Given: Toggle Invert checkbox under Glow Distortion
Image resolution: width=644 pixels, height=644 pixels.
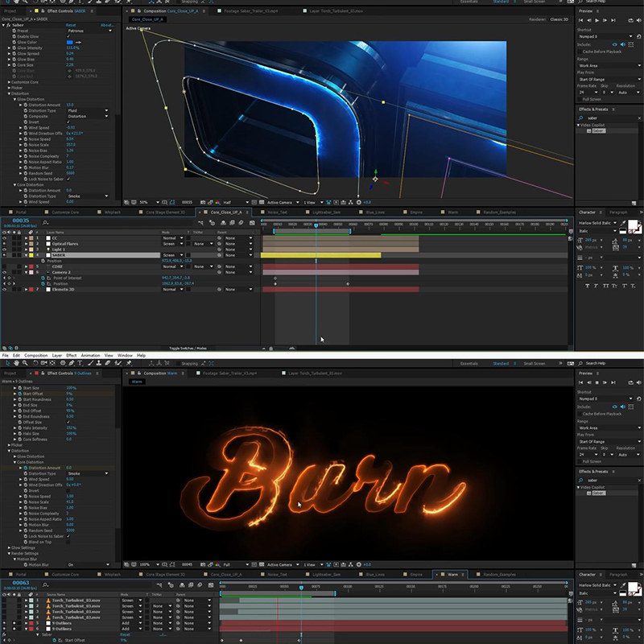Looking at the screenshot, I should (68, 122).
